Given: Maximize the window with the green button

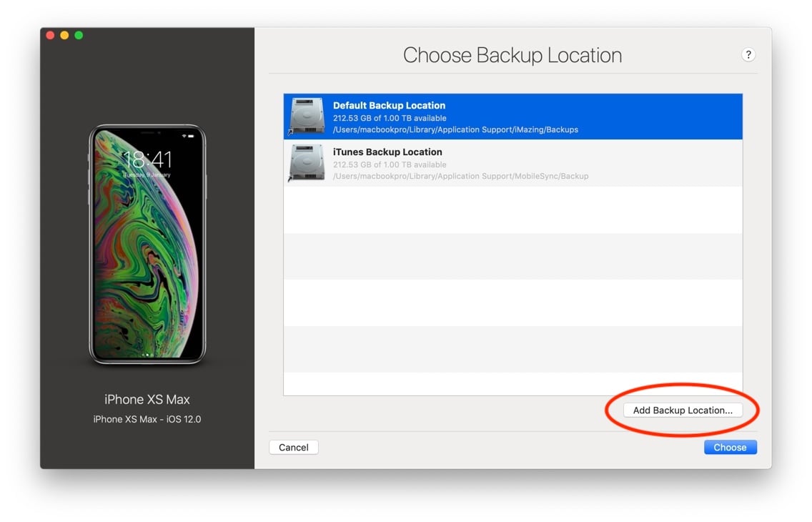Looking at the screenshot, I should tap(79, 35).
